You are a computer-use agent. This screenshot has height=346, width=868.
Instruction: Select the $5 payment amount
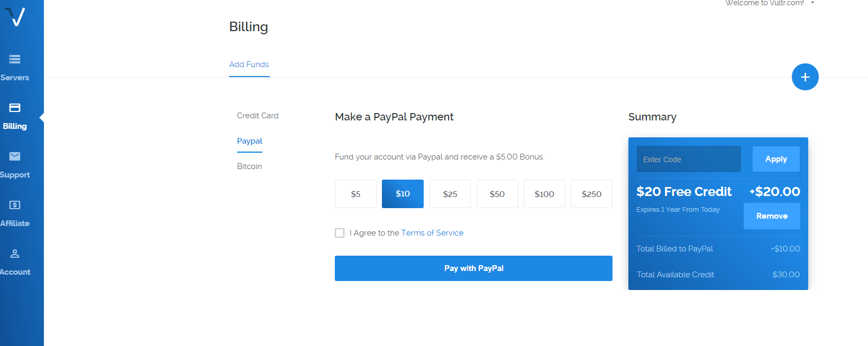click(x=355, y=194)
